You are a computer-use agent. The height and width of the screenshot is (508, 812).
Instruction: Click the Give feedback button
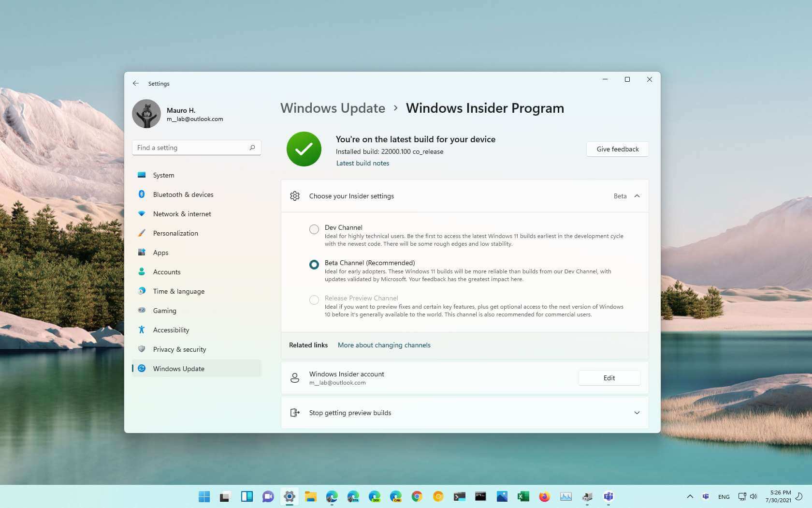coord(617,149)
